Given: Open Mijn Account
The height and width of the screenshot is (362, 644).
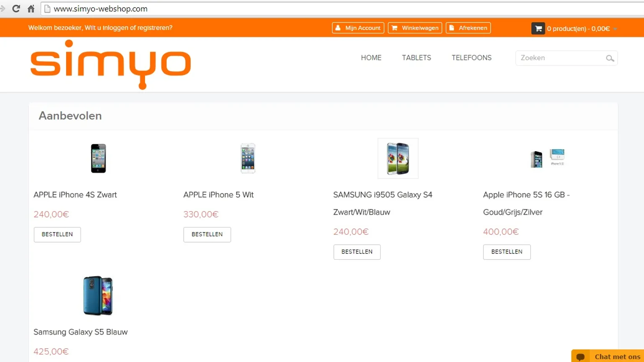Looking at the screenshot, I should click(x=358, y=28).
